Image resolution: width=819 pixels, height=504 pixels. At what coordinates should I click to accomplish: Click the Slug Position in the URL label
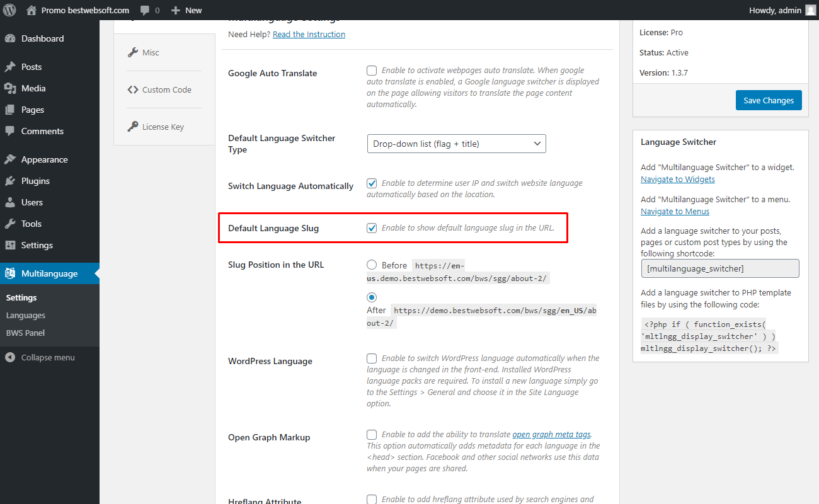276,265
